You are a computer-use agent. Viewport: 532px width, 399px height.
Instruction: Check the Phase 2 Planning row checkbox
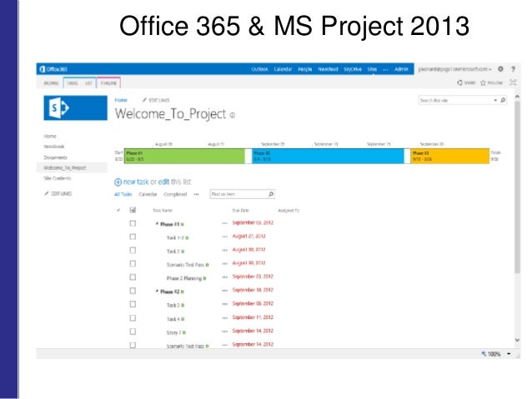(133, 277)
